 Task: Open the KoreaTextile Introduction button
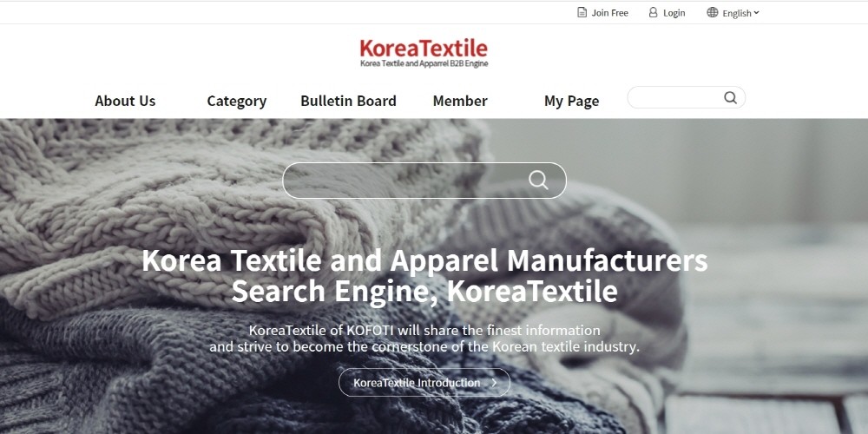point(424,383)
